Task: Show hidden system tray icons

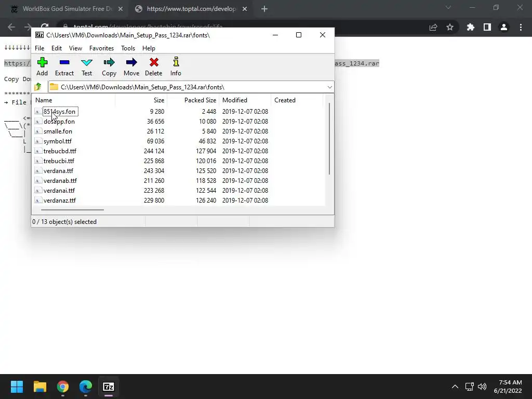Action: coord(455,387)
